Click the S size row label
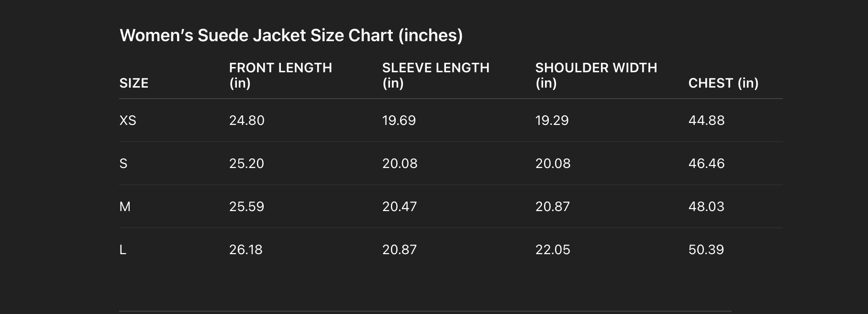The image size is (868, 314). coord(123,164)
